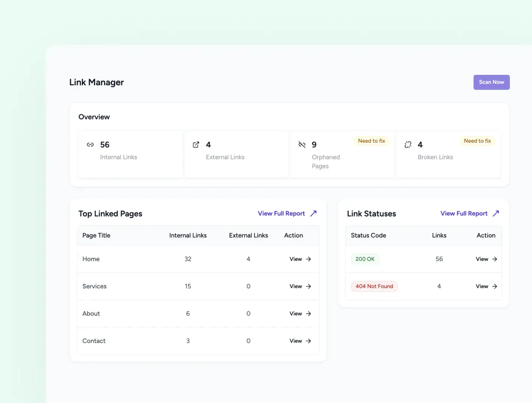Click the About page title
532x403 pixels.
tap(91, 314)
